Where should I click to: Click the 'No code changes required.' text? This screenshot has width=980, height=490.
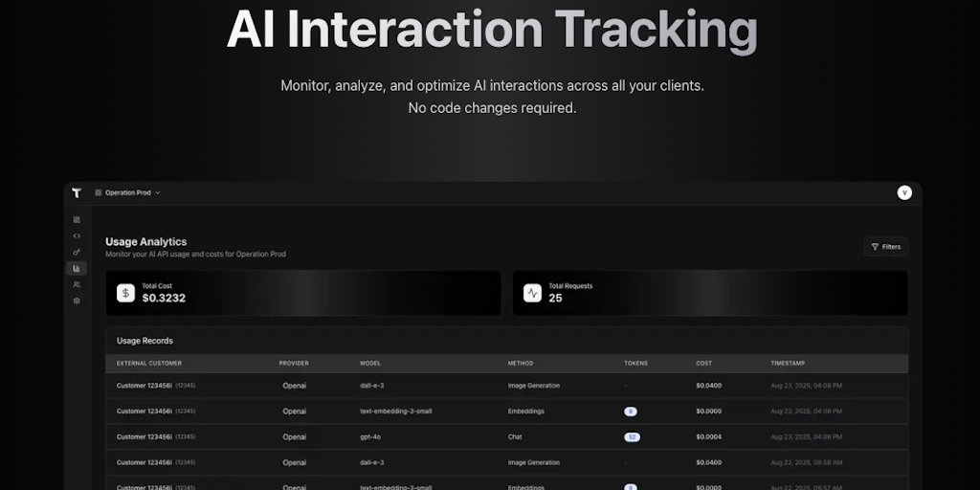click(x=493, y=108)
